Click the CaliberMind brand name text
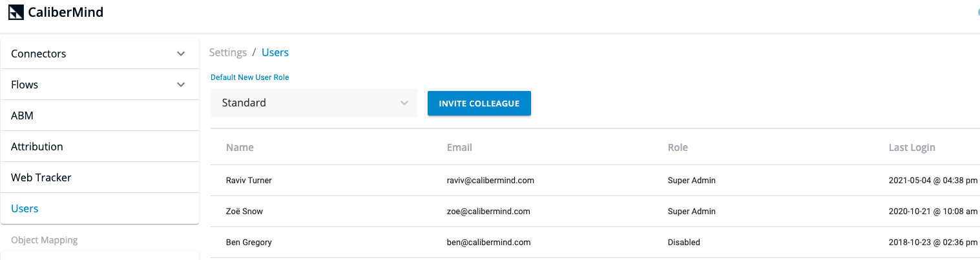Screen dimensions: 980x260 [x=66, y=12]
